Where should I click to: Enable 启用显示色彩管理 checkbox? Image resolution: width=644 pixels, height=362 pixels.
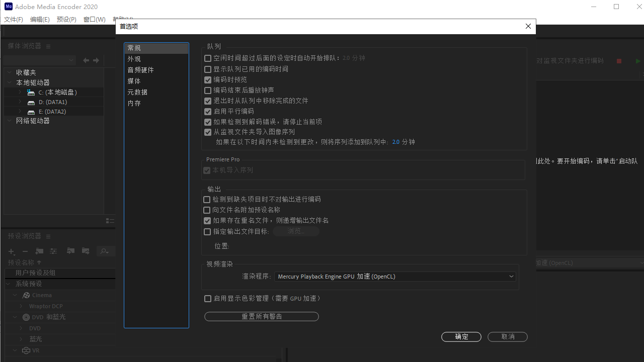tap(207, 298)
